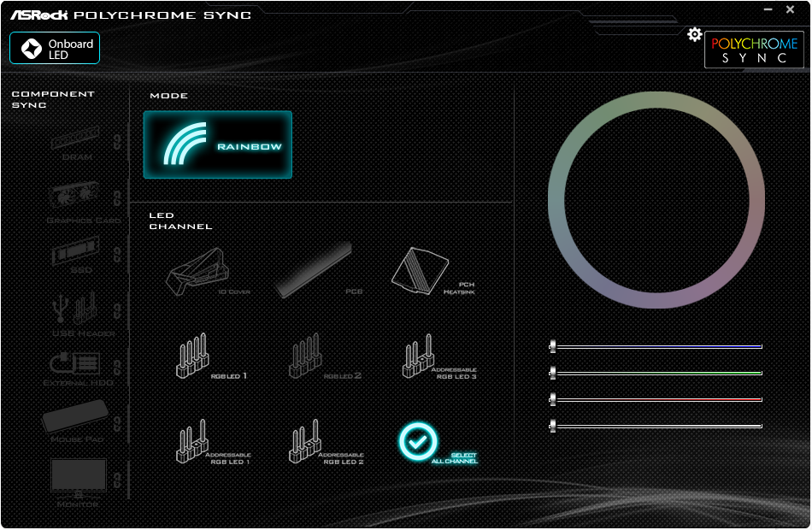Click the white brightness slider
The height and width of the screenshot is (530, 812).
(x=656, y=426)
